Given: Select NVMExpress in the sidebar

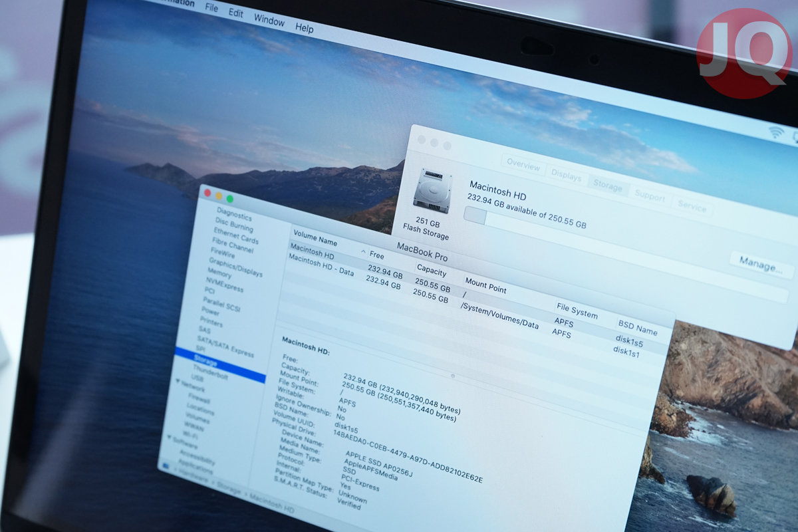Looking at the screenshot, I should 225,285.
